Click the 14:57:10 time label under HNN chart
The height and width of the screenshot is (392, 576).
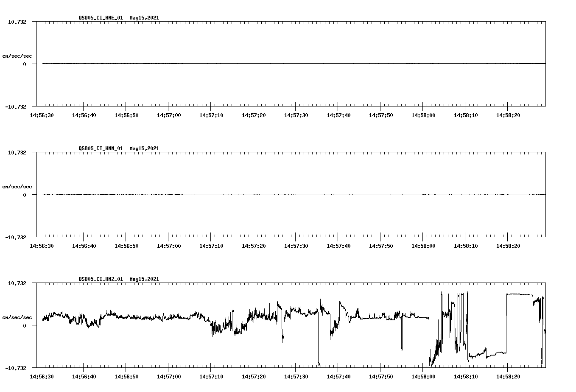pos(211,246)
